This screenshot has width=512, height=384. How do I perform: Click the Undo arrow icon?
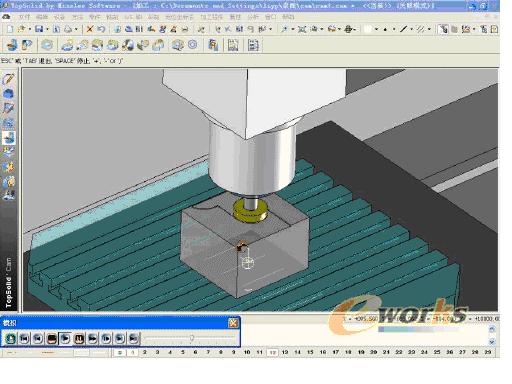pos(101,29)
